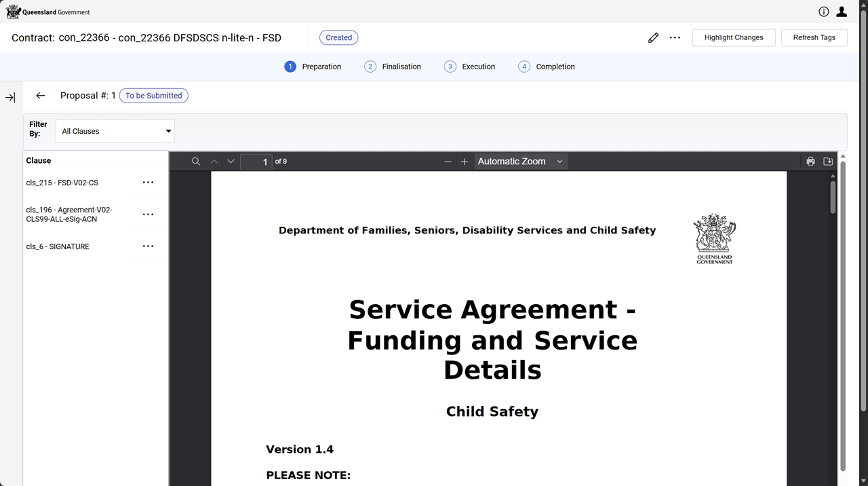Open the Automatic Zoom dropdown
Image resolution: width=868 pixels, height=486 pixels.
[x=520, y=162]
